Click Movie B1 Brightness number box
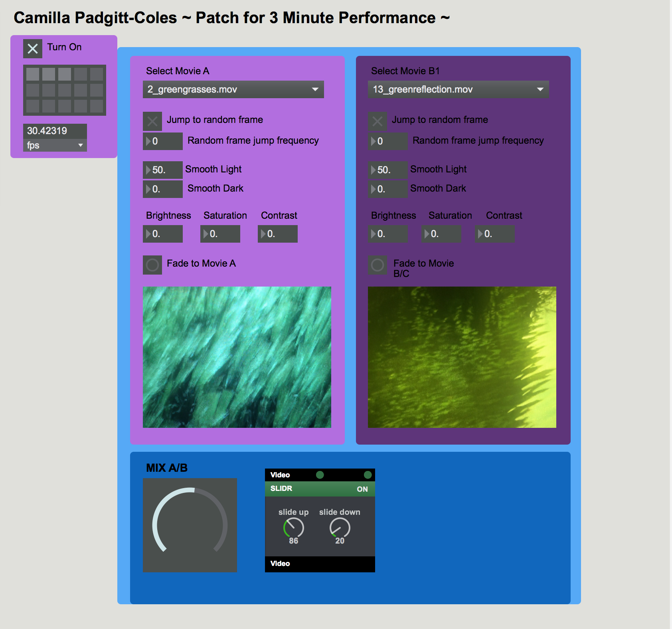The image size is (672, 629). point(388,234)
